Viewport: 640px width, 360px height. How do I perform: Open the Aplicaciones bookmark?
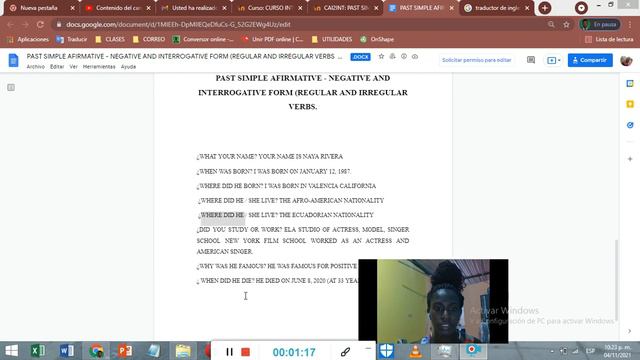coord(28,39)
